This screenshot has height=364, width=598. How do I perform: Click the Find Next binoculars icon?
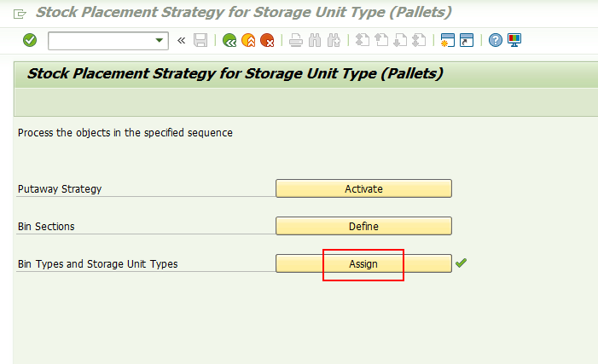tap(334, 40)
